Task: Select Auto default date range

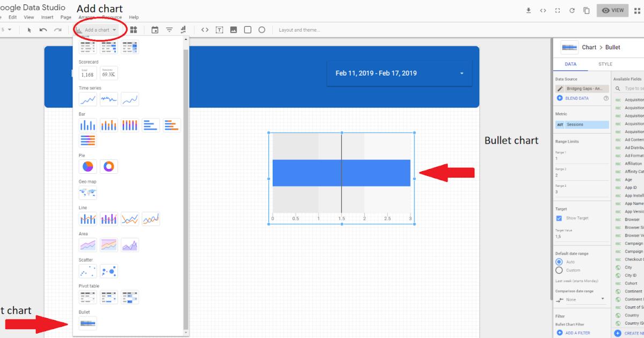Action: click(x=559, y=262)
